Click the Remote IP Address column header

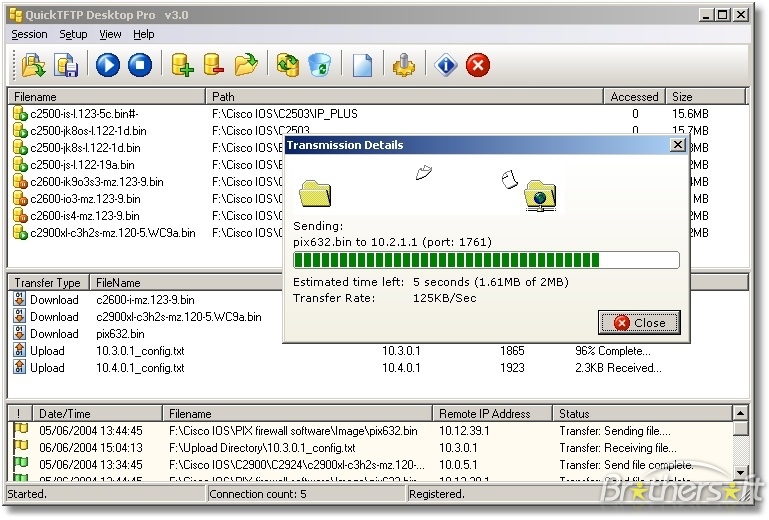(493, 413)
